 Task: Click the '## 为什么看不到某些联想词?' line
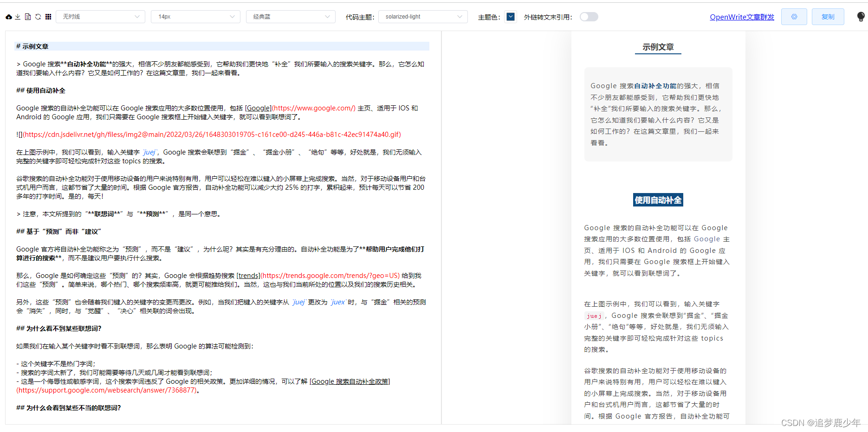pos(58,329)
